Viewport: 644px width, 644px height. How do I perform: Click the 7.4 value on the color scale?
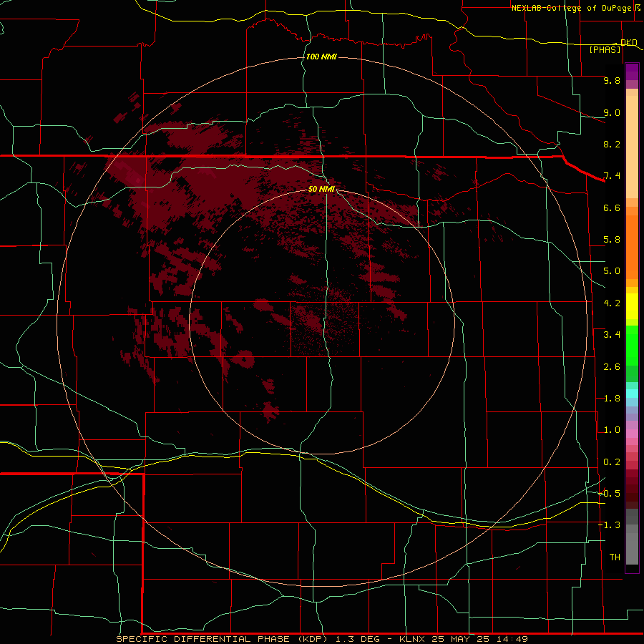tap(612, 176)
